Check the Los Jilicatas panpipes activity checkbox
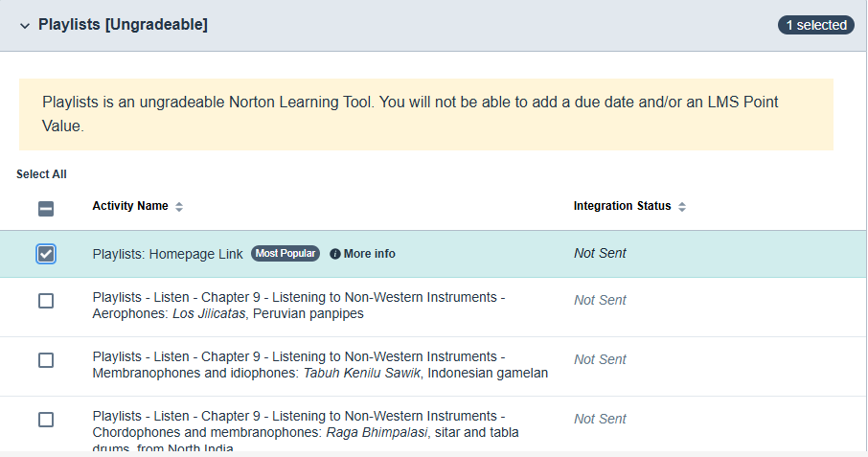 46,301
